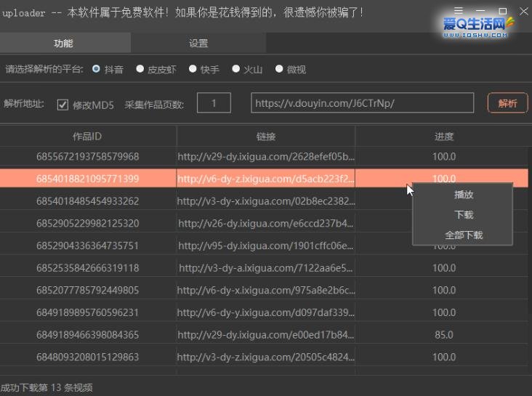This screenshot has height=396, width=532.
Task: Select work ID 6852904336364735751
Action: tap(87, 246)
